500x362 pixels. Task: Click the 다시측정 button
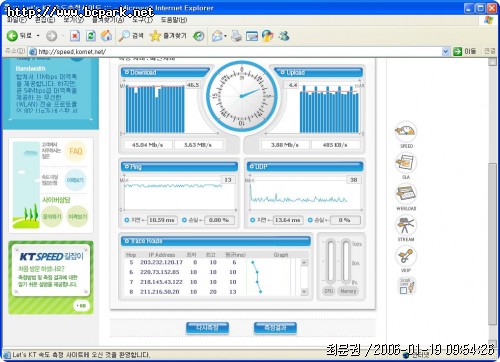[208, 328]
